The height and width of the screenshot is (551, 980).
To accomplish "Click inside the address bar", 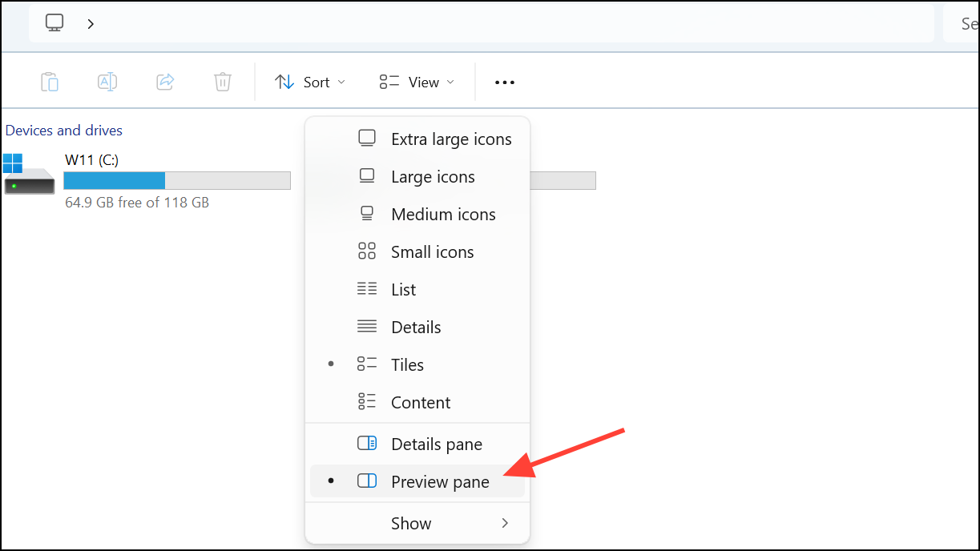I will [x=481, y=22].
